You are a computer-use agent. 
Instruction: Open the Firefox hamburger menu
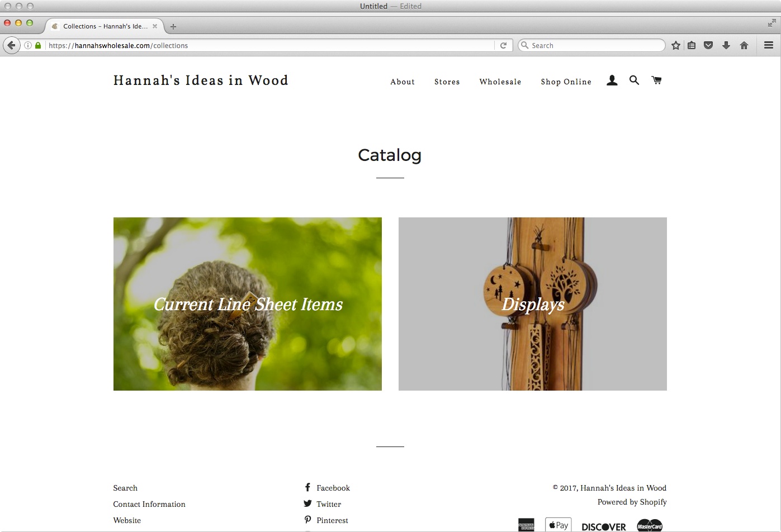click(769, 45)
